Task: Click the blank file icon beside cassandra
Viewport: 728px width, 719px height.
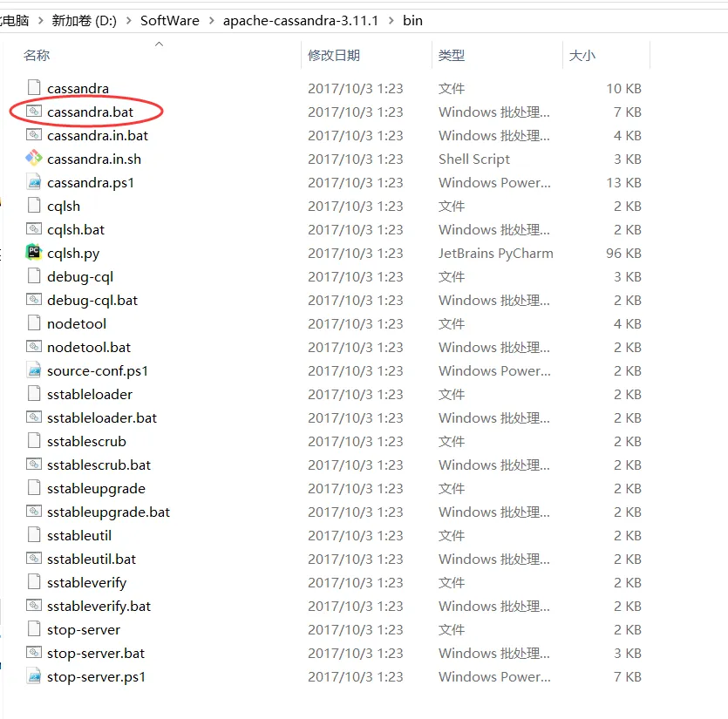Action: tap(34, 87)
